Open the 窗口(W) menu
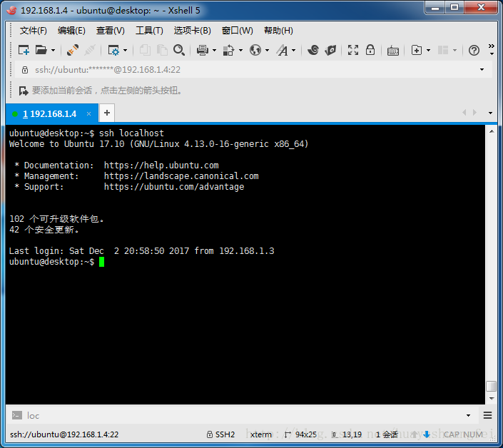 pos(237,31)
